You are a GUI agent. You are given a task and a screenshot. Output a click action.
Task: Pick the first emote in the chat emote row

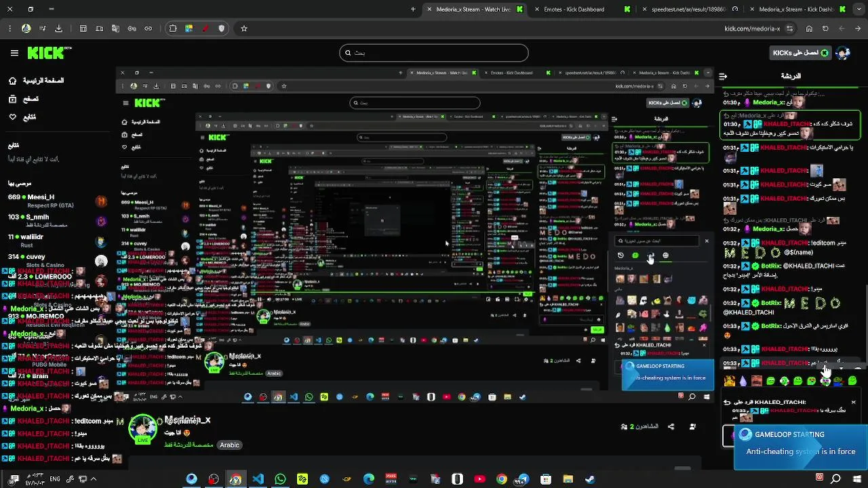point(730,381)
